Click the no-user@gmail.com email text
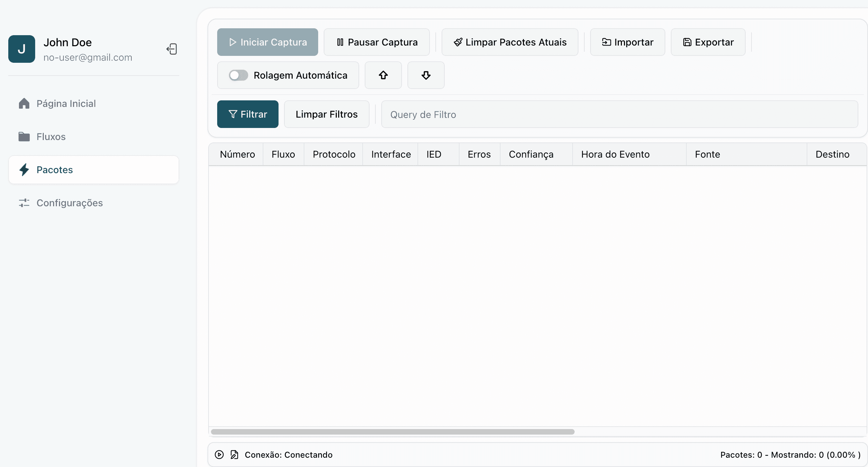Viewport: 868px width, 467px height. pyautogui.click(x=88, y=57)
